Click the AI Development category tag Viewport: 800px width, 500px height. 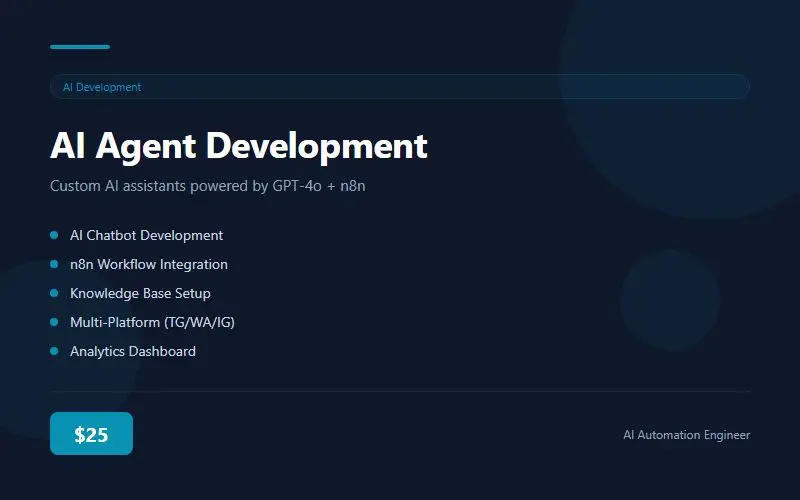pos(400,87)
